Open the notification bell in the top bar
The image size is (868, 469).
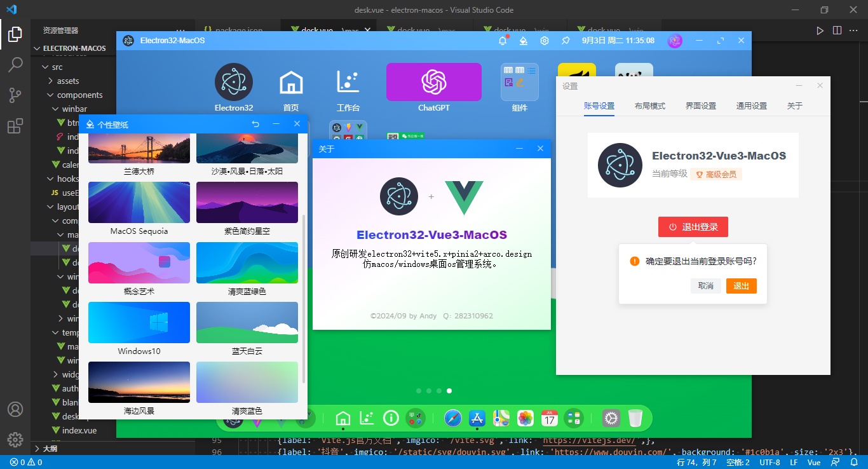pos(502,40)
